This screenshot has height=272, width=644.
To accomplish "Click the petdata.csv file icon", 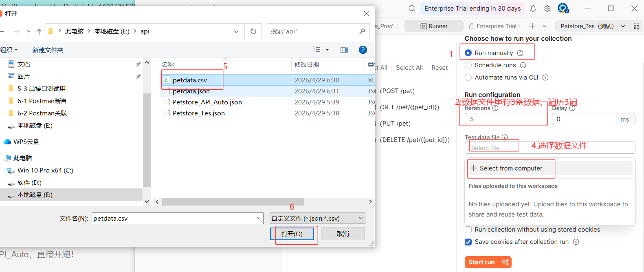I will coord(166,80).
